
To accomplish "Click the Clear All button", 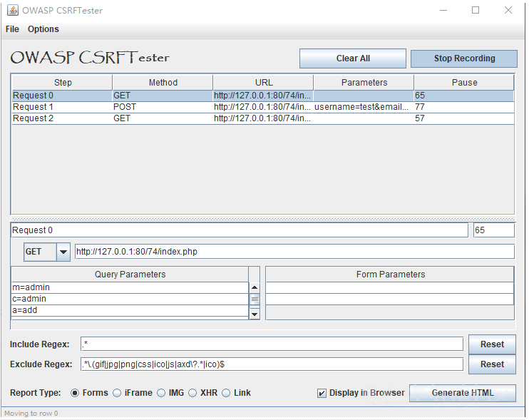I will (353, 58).
